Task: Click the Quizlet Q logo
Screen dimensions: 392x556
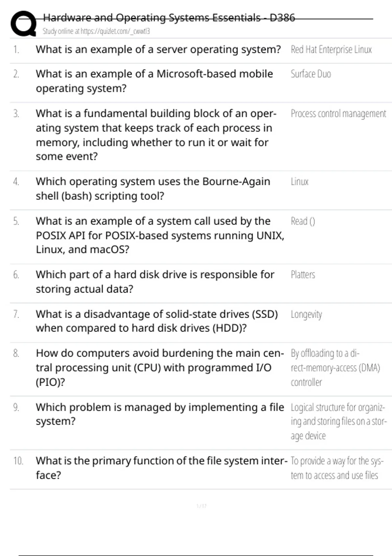Action: (24, 24)
